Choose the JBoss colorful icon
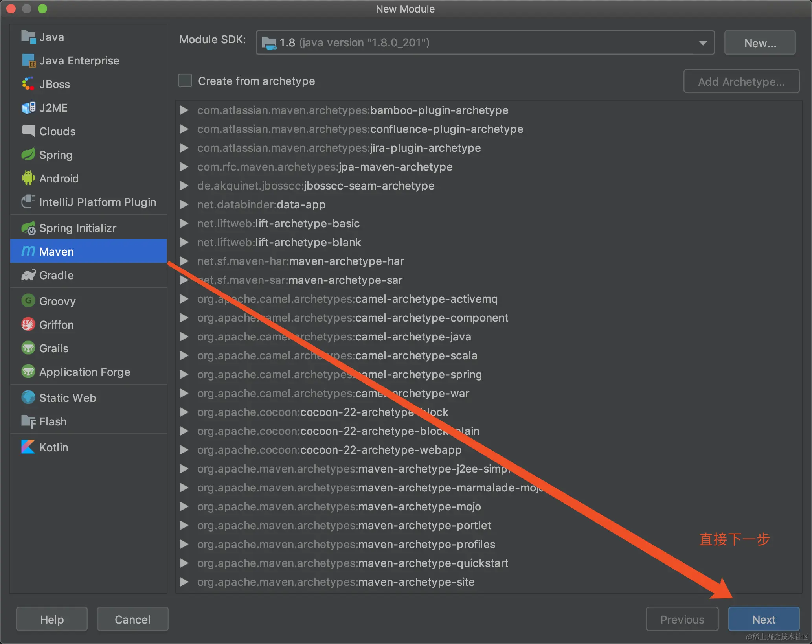Image resolution: width=812 pixels, height=644 pixels. pyautogui.click(x=28, y=84)
